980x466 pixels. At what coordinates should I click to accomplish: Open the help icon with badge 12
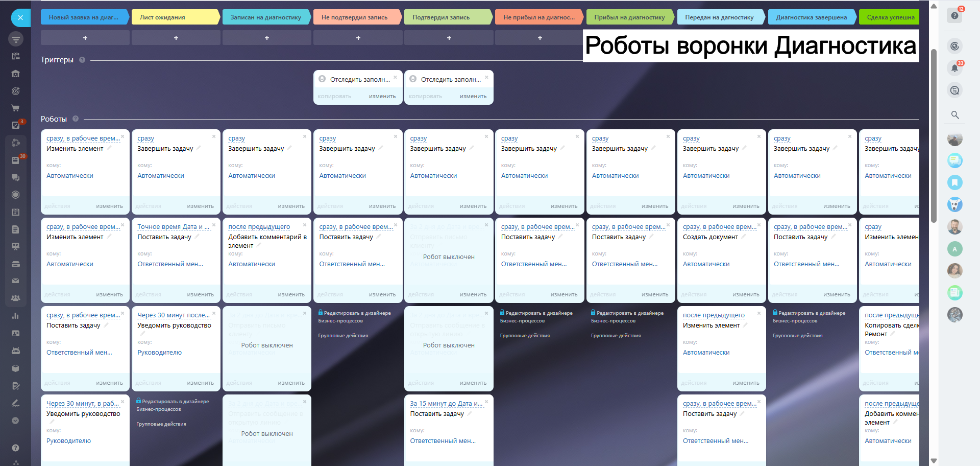pyautogui.click(x=955, y=16)
